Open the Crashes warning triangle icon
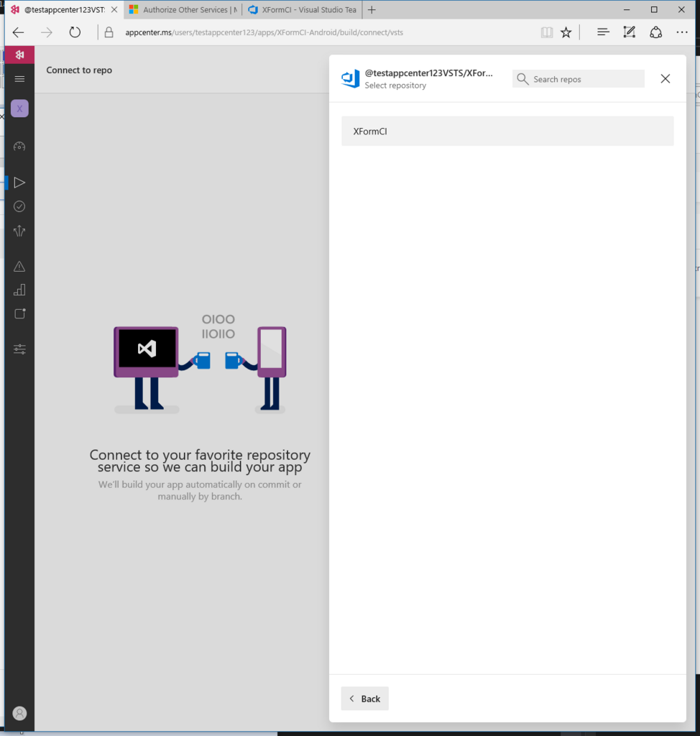700x736 pixels. tap(19, 266)
